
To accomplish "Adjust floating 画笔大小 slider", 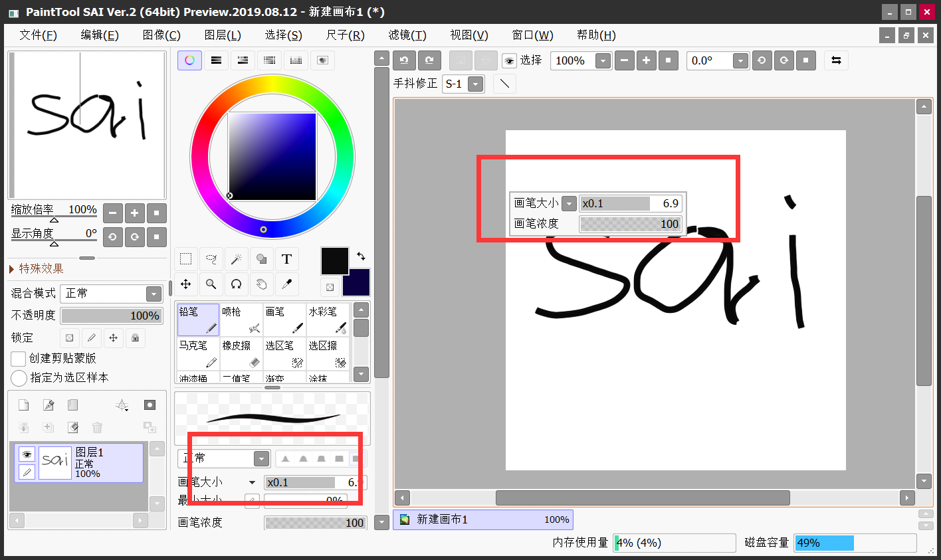I will 631,203.
